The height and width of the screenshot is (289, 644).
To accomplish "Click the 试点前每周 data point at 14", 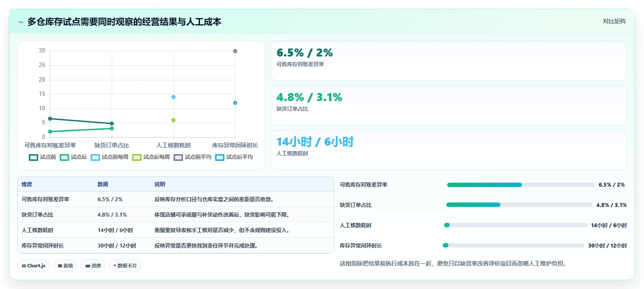I will point(174,97).
